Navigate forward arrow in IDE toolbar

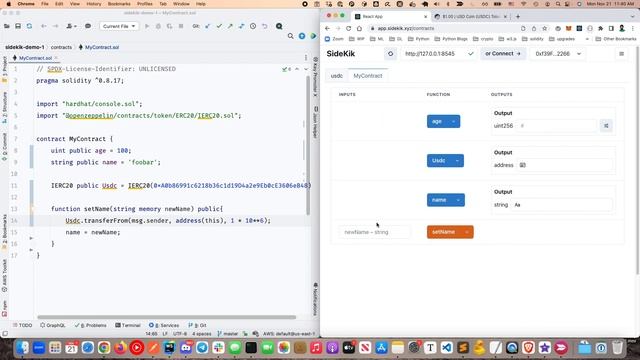(55, 26)
